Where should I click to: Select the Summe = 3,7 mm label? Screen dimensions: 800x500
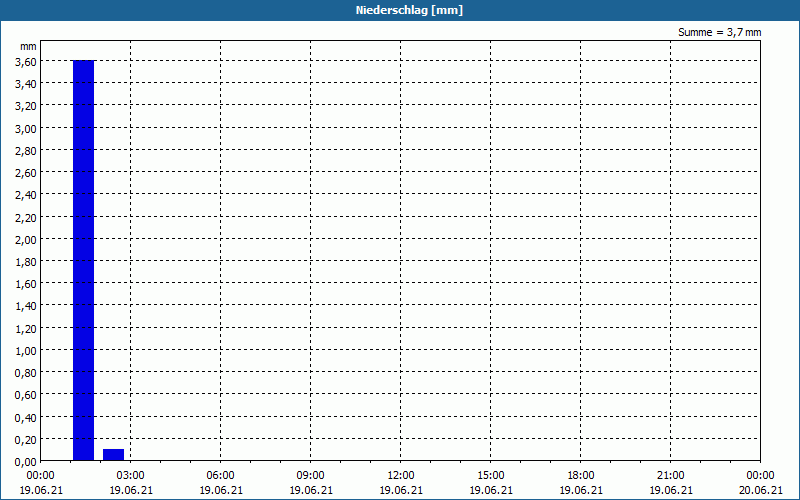pos(719,32)
